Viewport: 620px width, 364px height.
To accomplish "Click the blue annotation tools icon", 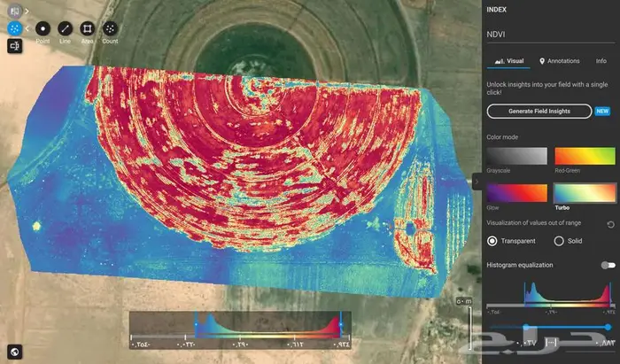I will point(14,28).
